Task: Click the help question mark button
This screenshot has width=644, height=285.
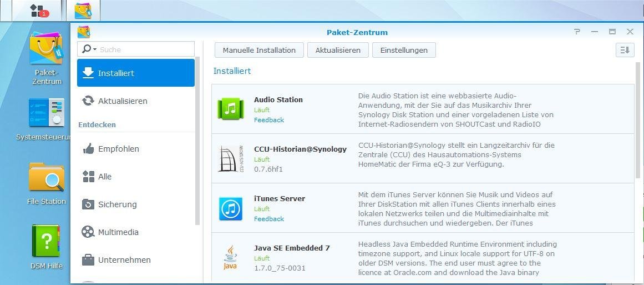Action: click(577, 32)
